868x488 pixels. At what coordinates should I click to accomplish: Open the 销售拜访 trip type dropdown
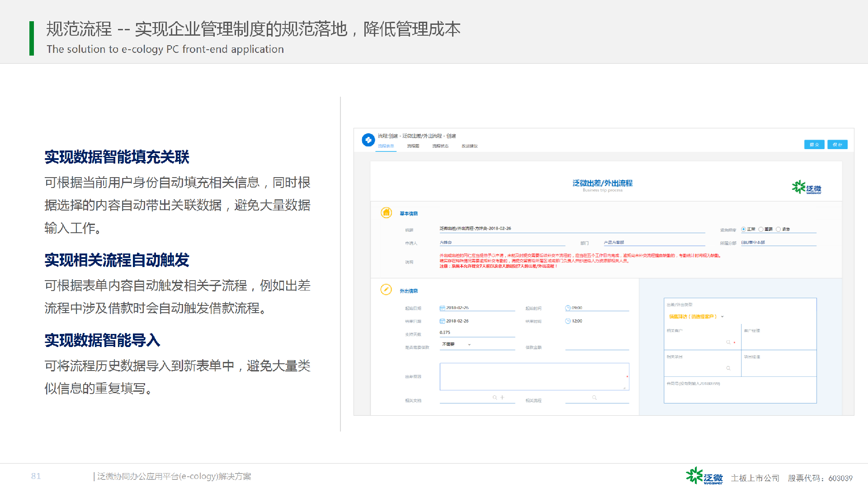coord(696,317)
